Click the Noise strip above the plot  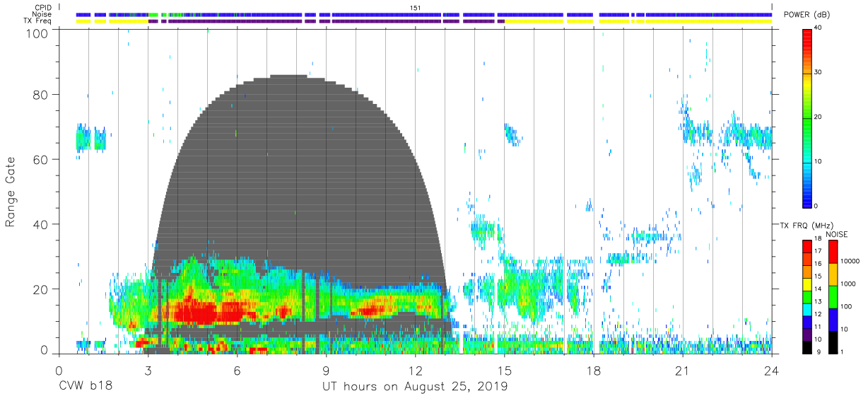pos(424,14)
